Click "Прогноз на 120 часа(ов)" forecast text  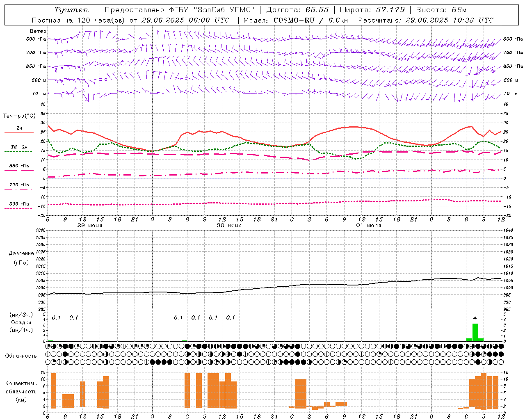(x=79, y=20)
